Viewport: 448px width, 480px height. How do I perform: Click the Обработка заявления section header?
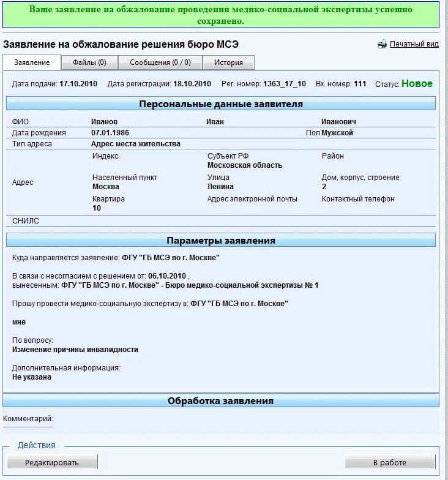click(x=221, y=401)
